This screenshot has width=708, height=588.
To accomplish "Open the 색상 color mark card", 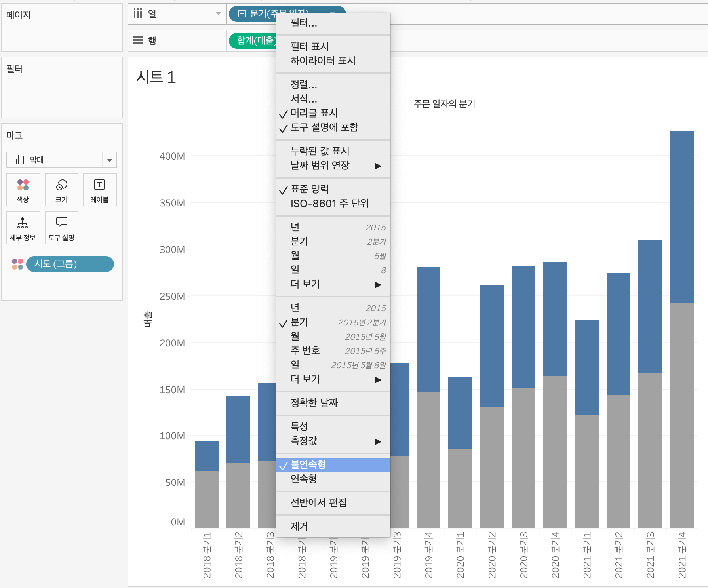I will point(23,190).
